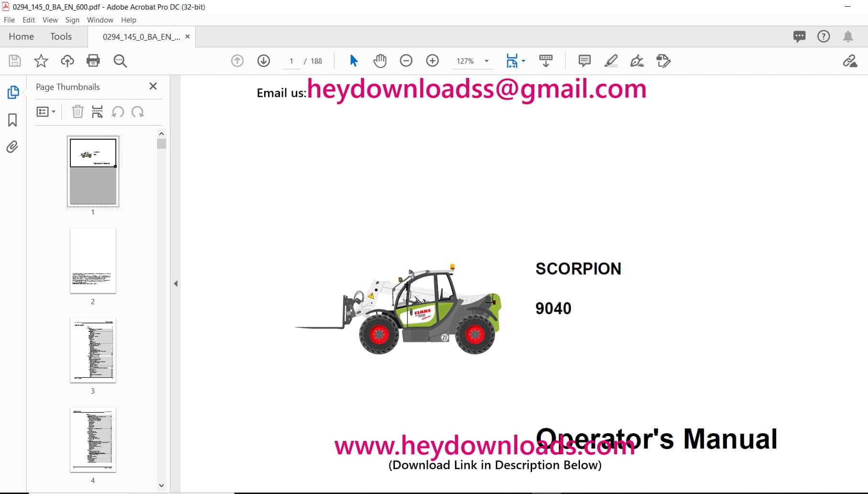Screen dimensions: 868x494
Task: Open the Bookmarks panel
Action: [x=12, y=121]
